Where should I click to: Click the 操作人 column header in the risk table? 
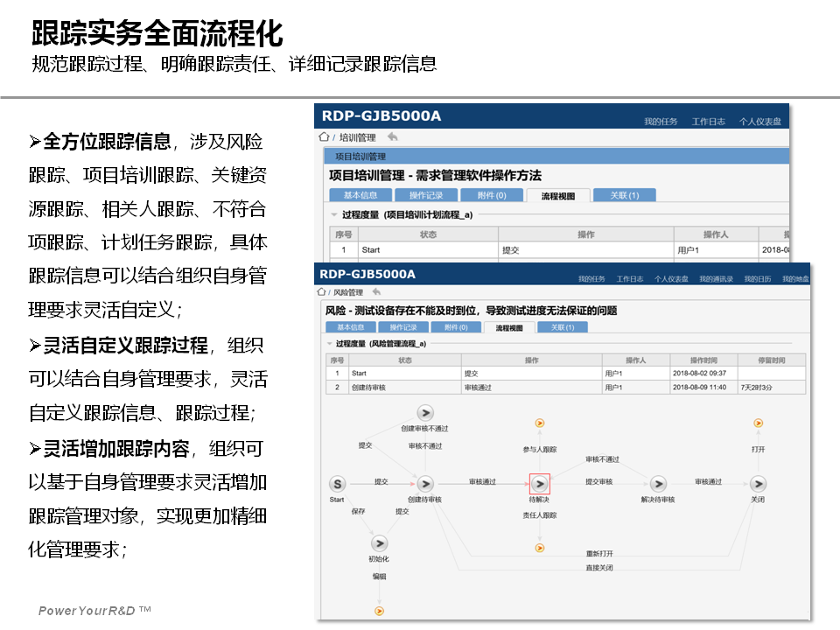tap(636, 360)
